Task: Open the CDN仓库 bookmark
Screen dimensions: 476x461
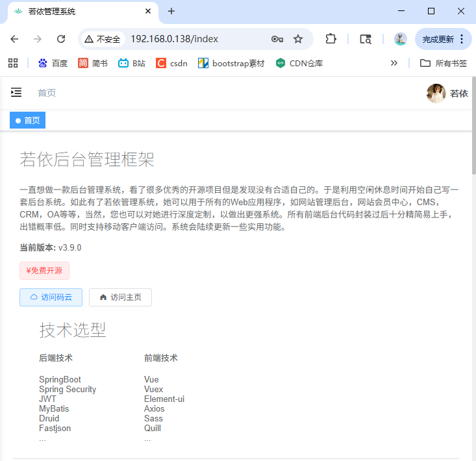Action: [299, 63]
